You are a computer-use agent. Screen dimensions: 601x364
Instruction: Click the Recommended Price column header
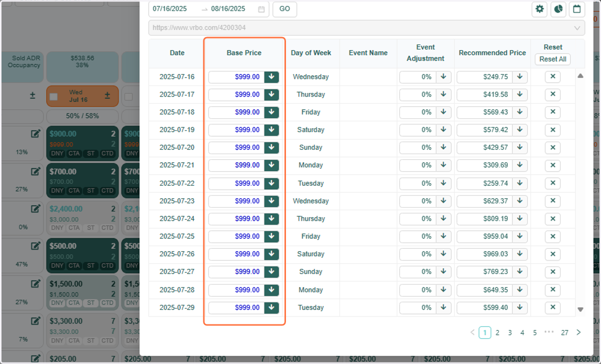click(492, 53)
